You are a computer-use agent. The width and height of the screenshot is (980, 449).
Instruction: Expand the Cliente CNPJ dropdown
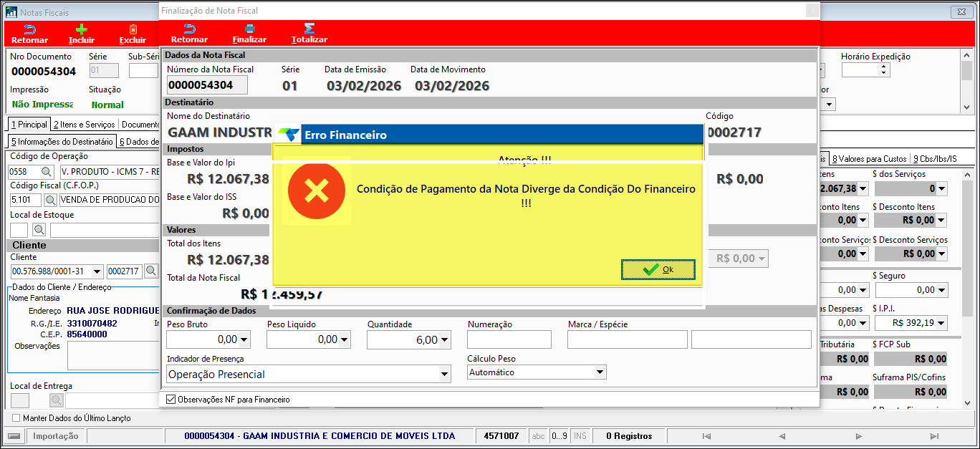99,271
